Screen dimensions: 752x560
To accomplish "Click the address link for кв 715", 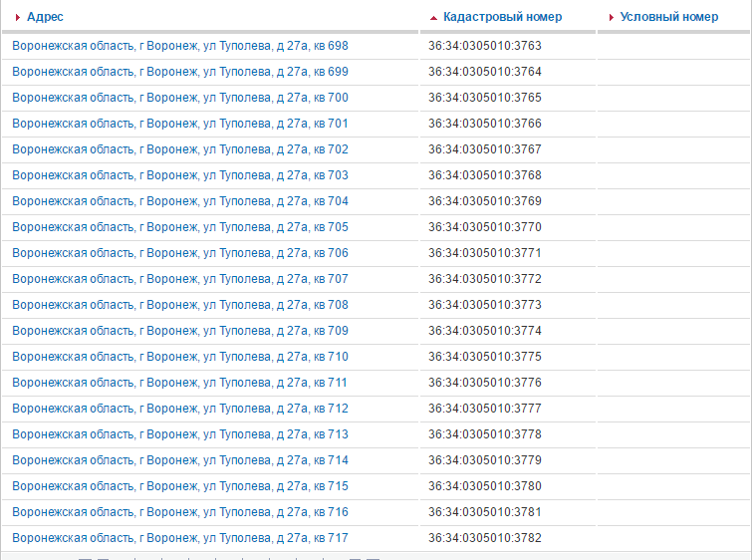I will click(x=180, y=486).
